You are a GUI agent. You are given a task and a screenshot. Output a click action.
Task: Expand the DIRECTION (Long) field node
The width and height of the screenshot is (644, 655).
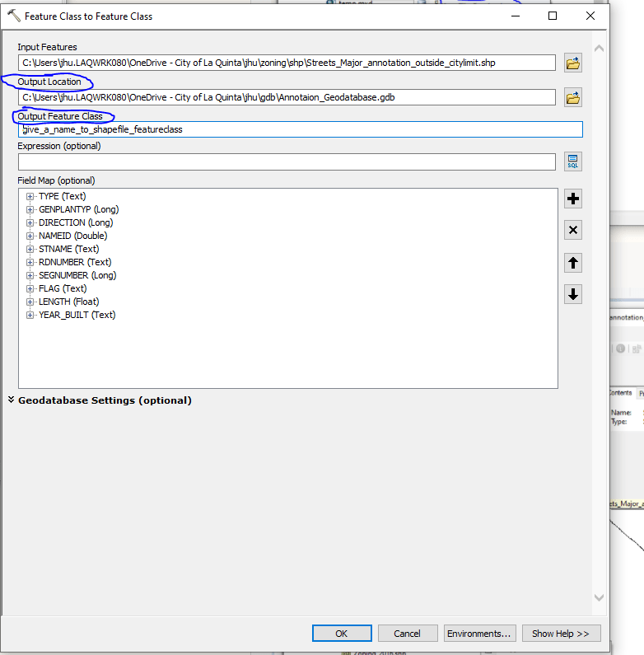coord(30,222)
